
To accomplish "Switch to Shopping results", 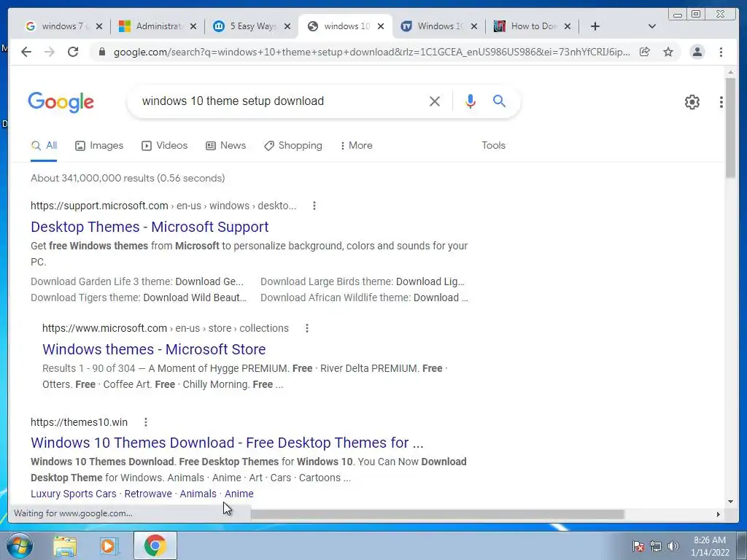I will click(x=293, y=146).
